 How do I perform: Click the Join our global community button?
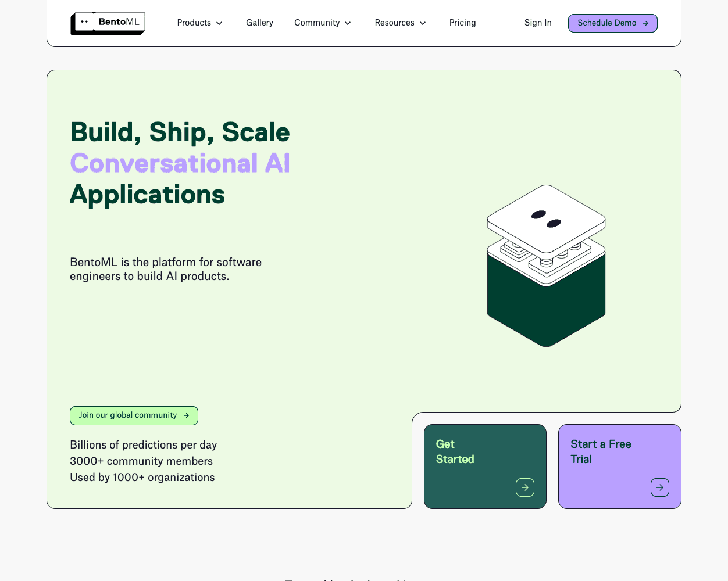[x=134, y=415]
